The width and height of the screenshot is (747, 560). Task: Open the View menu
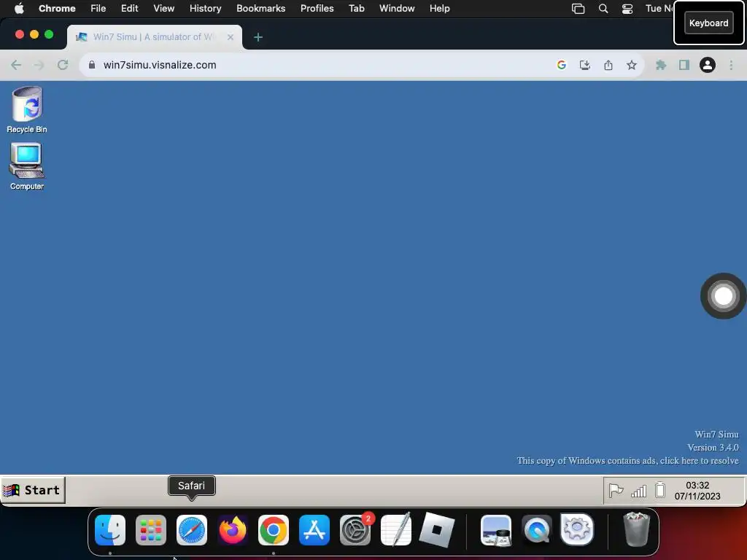(164, 8)
